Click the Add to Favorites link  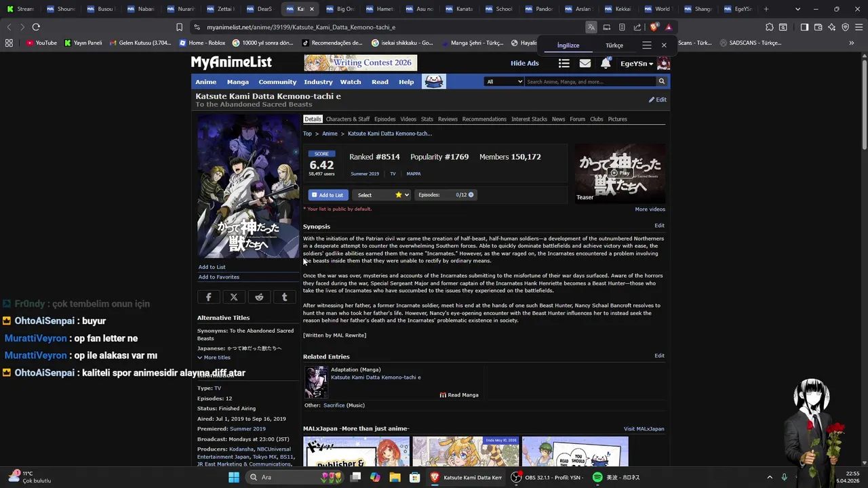pyautogui.click(x=219, y=277)
